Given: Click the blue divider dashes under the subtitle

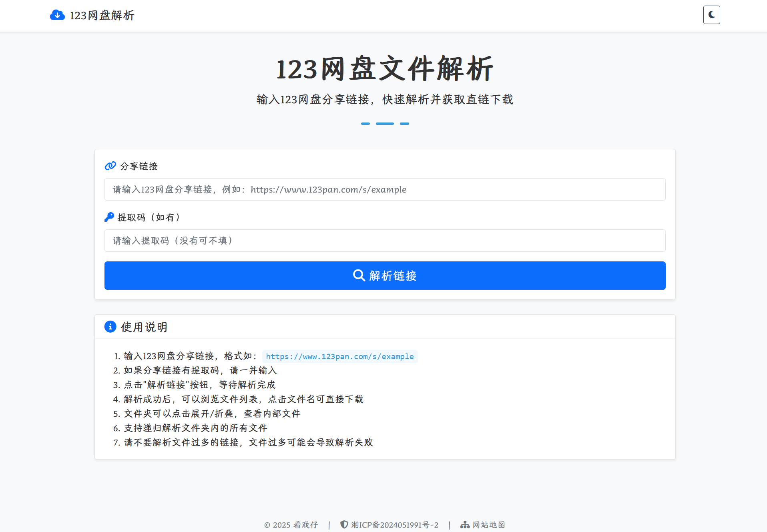Looking at the screenshot, I should coord(384,124).
